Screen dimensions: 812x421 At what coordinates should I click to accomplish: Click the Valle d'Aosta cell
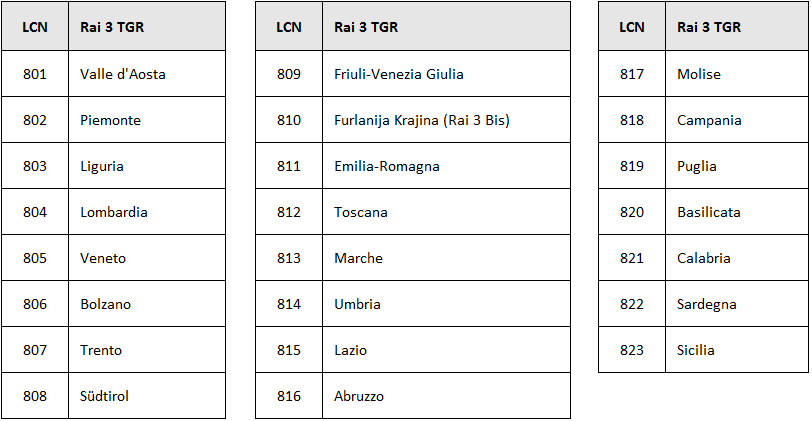pyautogui.click(x=123, y=74)
